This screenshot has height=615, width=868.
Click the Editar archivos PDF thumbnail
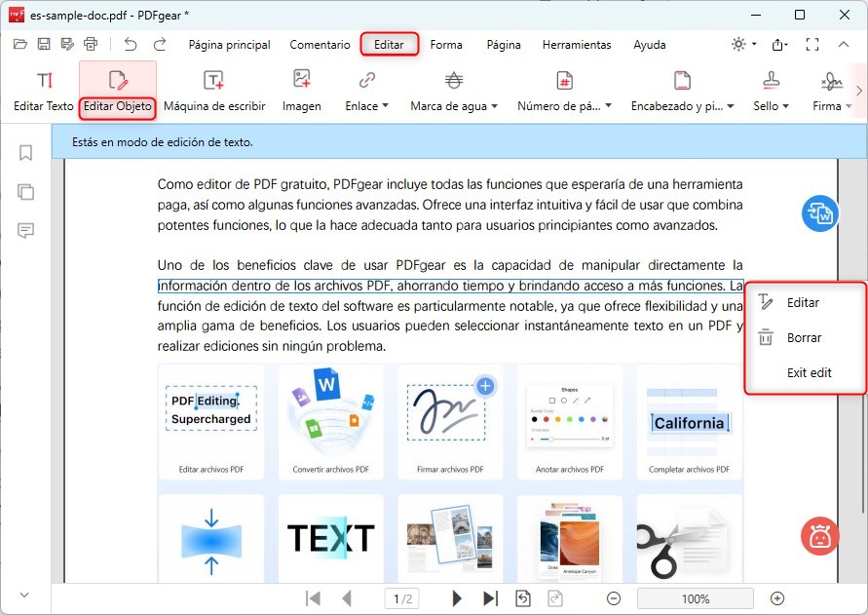[210, 422]
